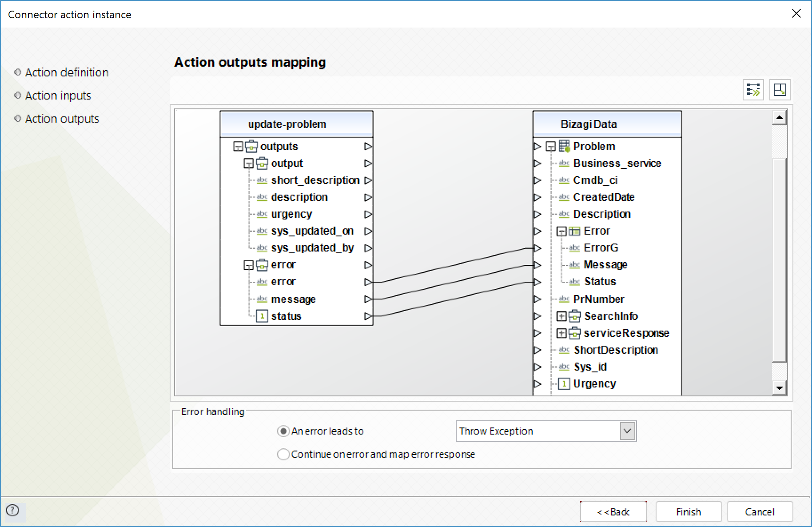Go to Action outputs step
The image size is (812, 527).
(x=62, y=119)
